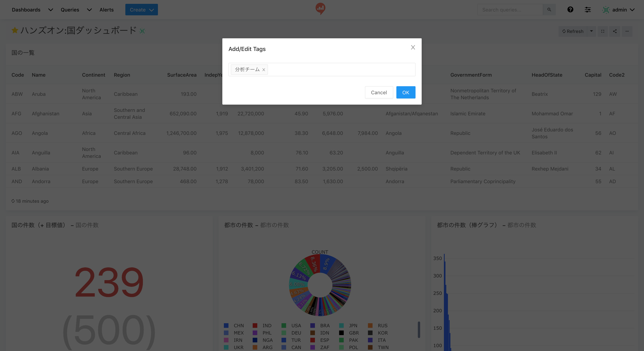Image resolution: width=644 pixels, height=351 pixels.
Task: Toggle CHN legend color swatch
Action: (226, 326)
